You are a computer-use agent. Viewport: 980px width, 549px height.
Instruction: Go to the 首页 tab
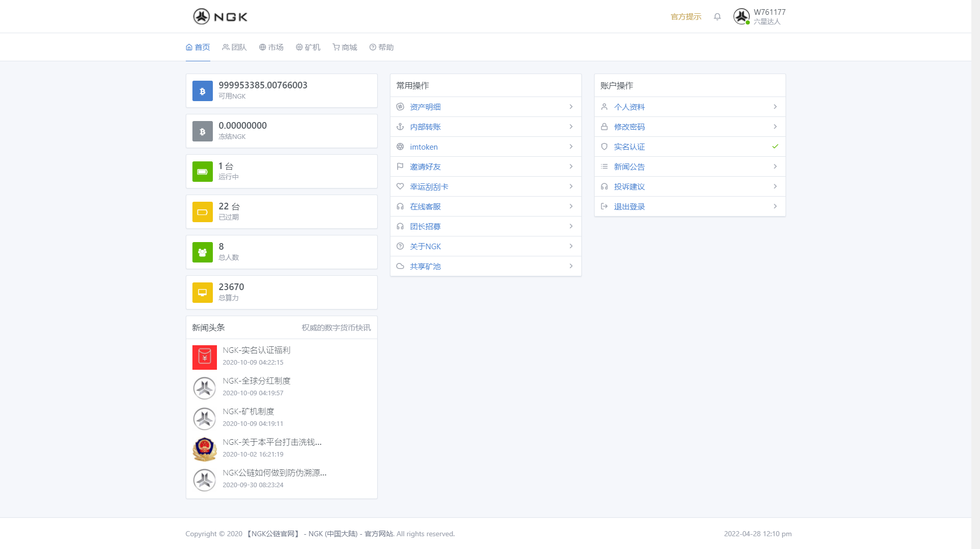[198, 47]
